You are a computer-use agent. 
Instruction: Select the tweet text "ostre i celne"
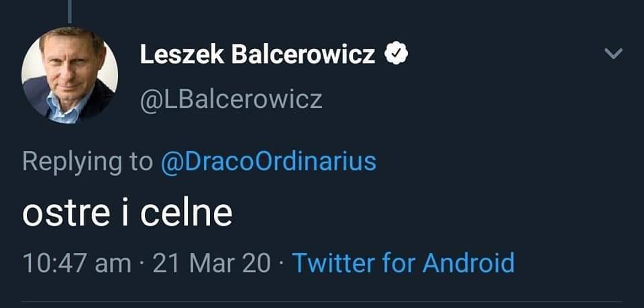tap(127, 213)
